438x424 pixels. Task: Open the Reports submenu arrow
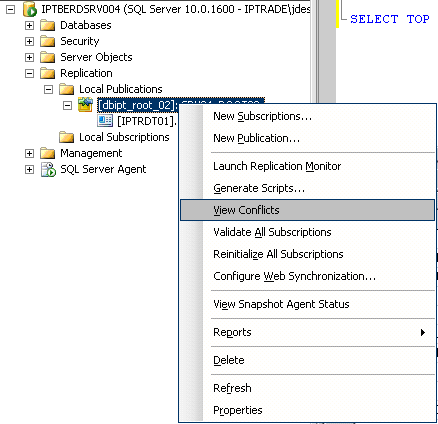coord(423,332)
